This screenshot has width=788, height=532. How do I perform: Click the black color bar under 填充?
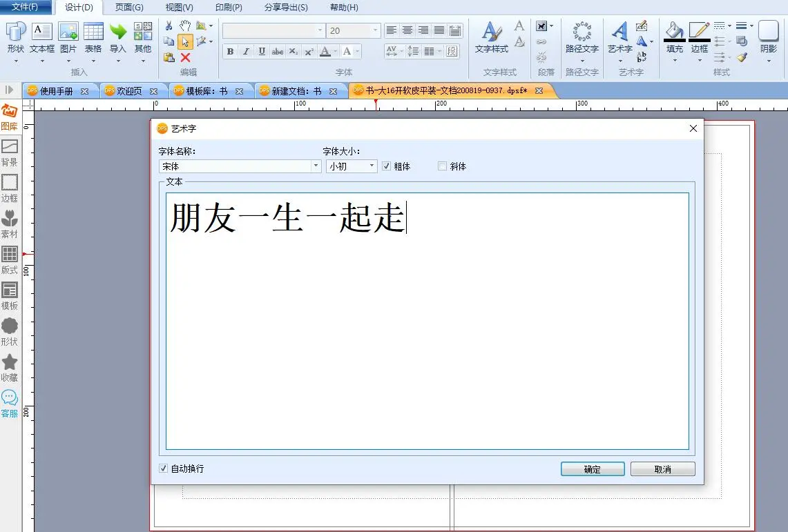[675, 40]
